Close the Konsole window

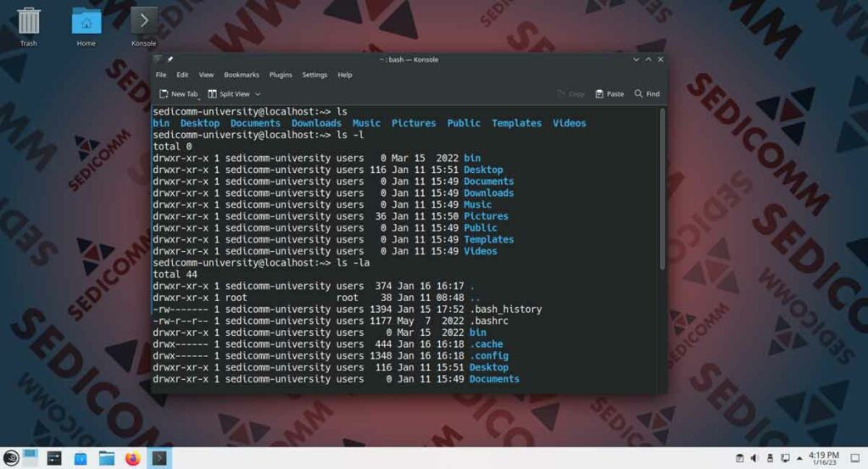(x=660, y=59)
